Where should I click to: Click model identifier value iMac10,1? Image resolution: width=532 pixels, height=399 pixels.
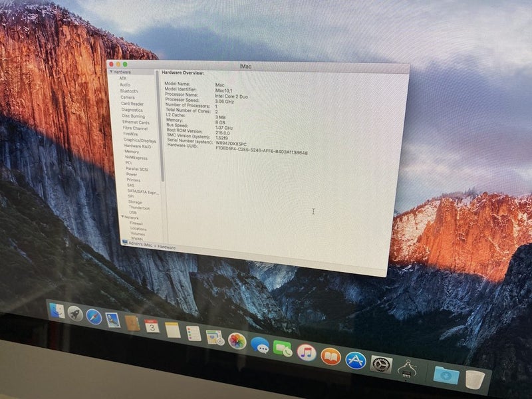223,90
